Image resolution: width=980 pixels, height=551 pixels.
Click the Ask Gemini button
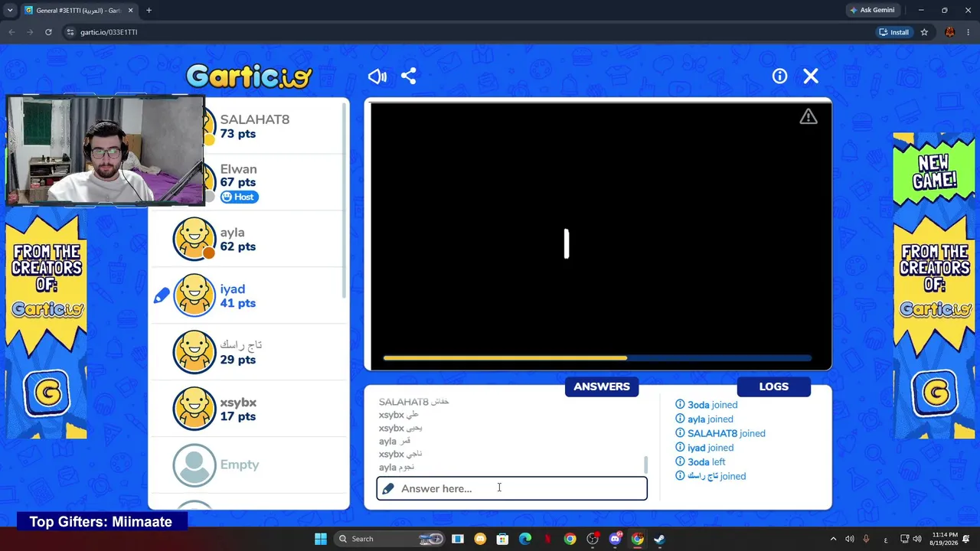[x=872, y=10]
